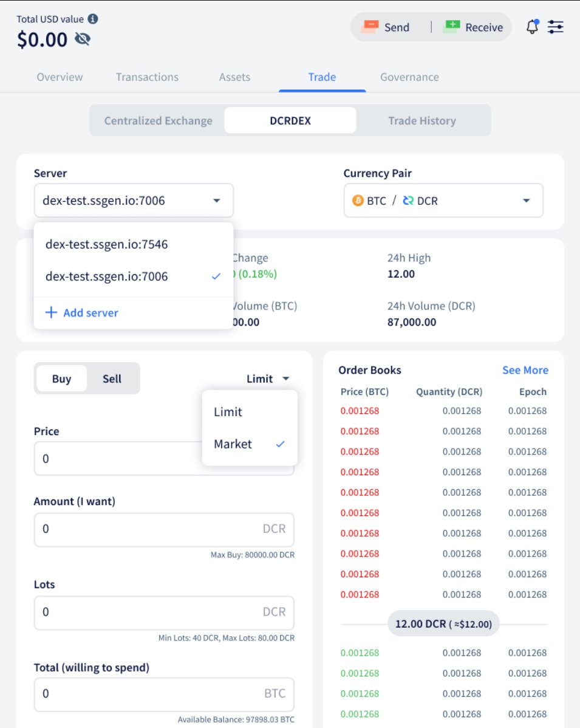Image resolution: width=580 pixels, height=728 pixels.
Task: Toggle the balance visibility eye icon
Action: tap(83, 39)
